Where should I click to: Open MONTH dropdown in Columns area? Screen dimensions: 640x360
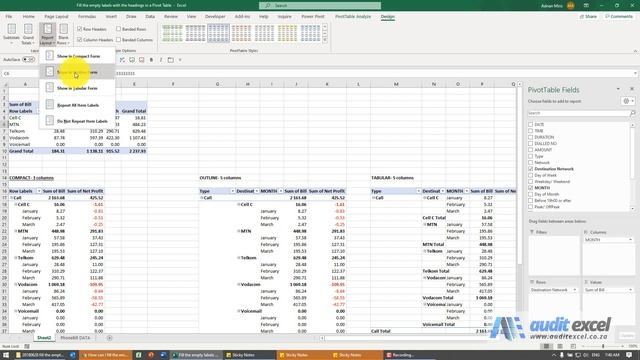630,240
